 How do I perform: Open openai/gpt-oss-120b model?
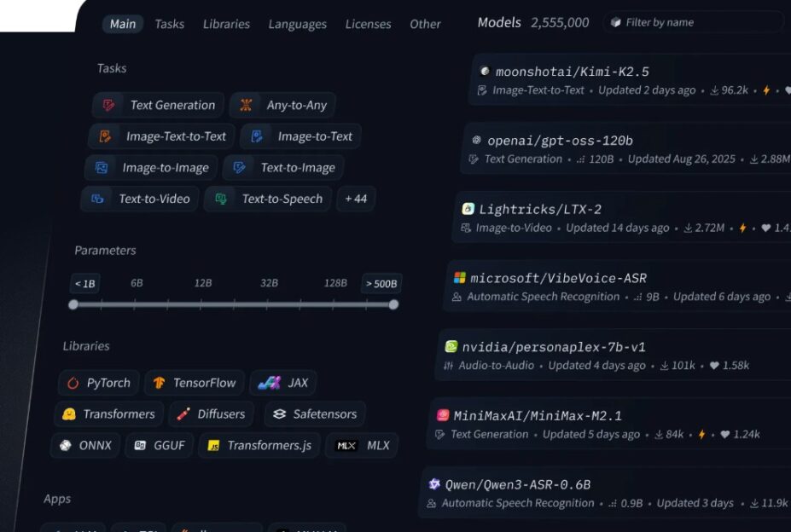560,141
